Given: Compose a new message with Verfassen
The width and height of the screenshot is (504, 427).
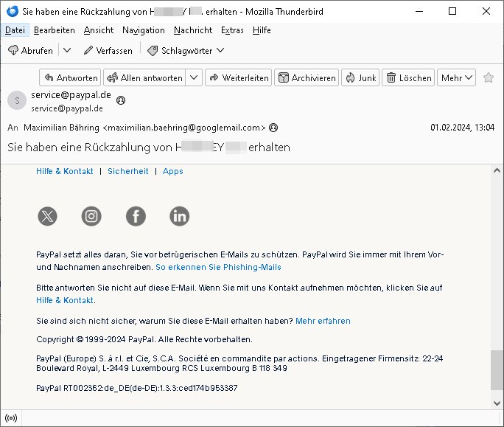Looking at the screenshot, I should pos(108,51).
